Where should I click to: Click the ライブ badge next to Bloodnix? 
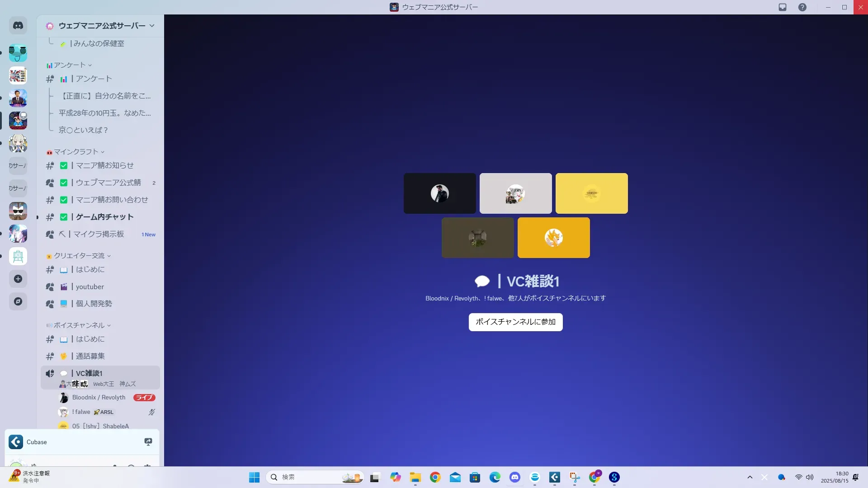point(144,398)
